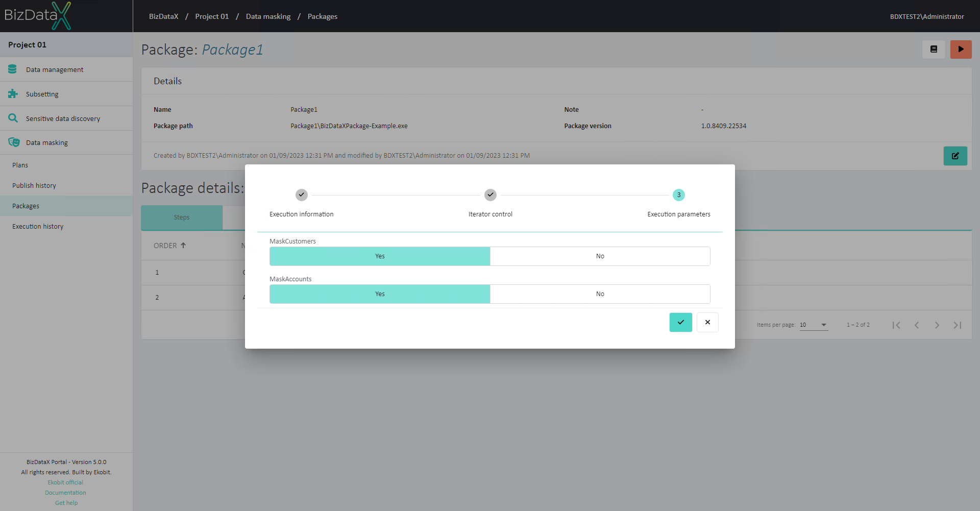Image resolution: width=980 pixels, height=511 pixels.
Task: Click BizDataX breadcrumb link
Action: coord(164,16)
